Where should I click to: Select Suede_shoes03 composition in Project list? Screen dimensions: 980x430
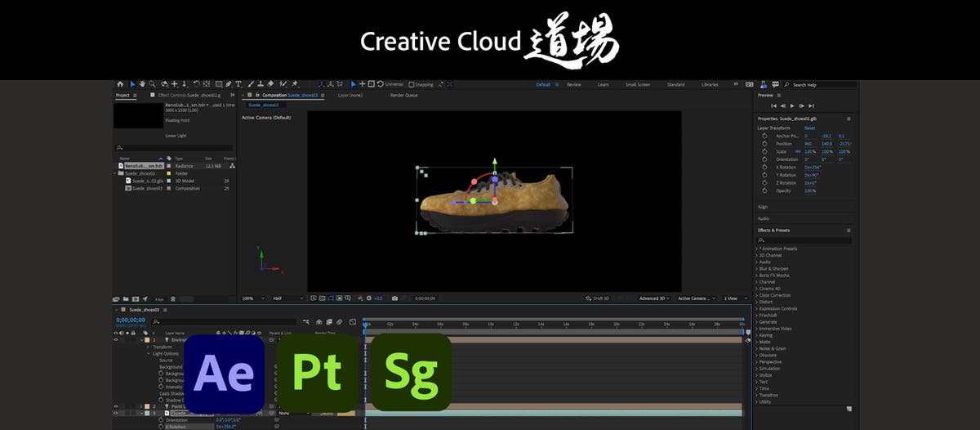point(149,188)
